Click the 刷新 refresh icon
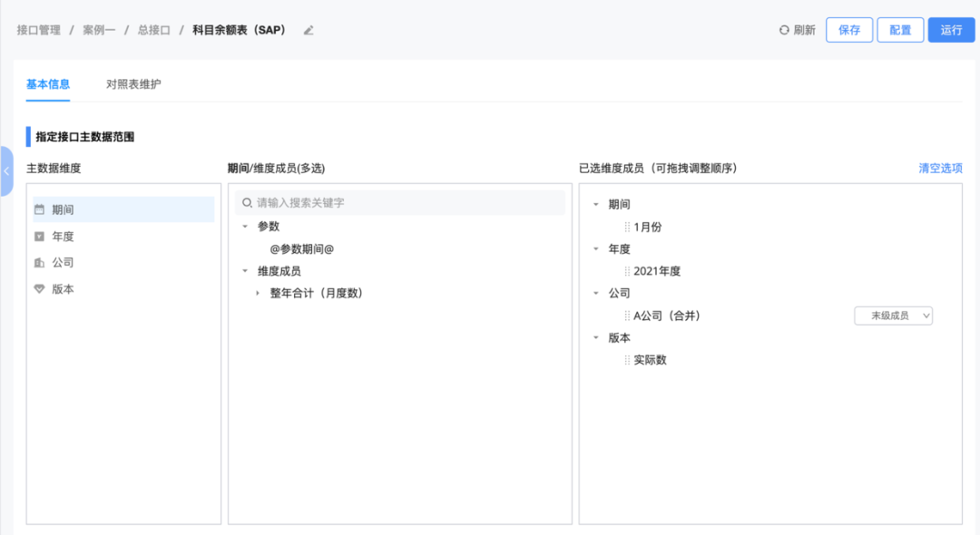 782,29
